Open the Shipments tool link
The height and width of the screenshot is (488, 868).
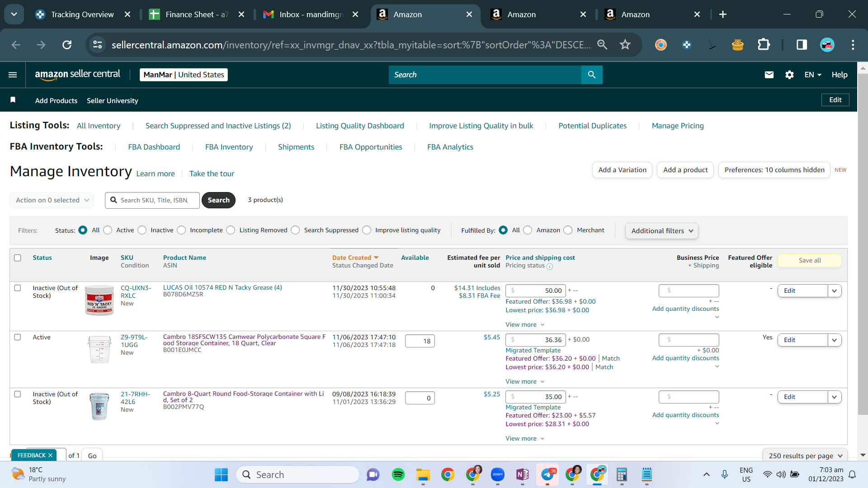(296, 147)
